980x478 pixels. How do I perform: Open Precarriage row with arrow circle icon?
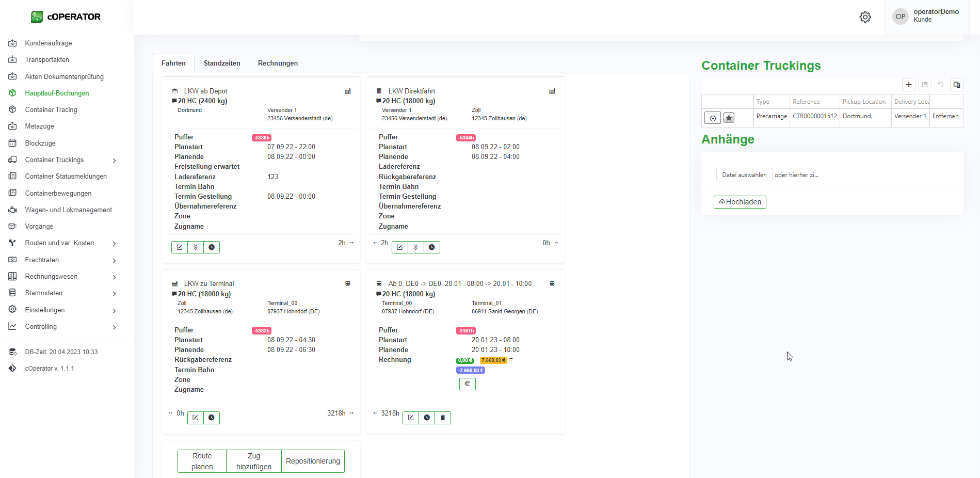tap(713, 118)
